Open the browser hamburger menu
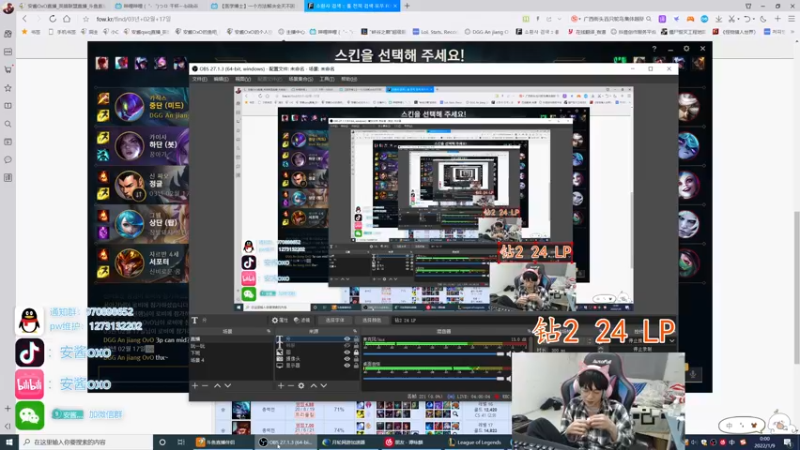 click(x=791, y=19)
